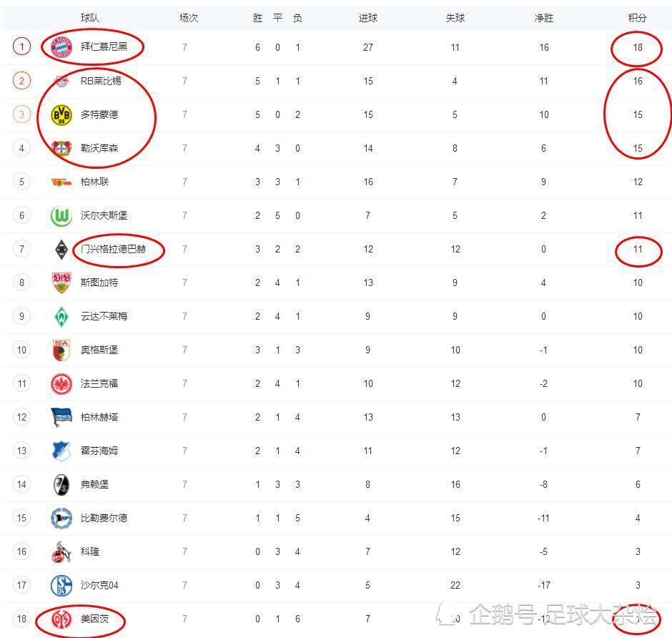This screenshot has height=638, width=672.
Task: Click the Borussia Dortmund BVB logo
Action: coord(61,114)
